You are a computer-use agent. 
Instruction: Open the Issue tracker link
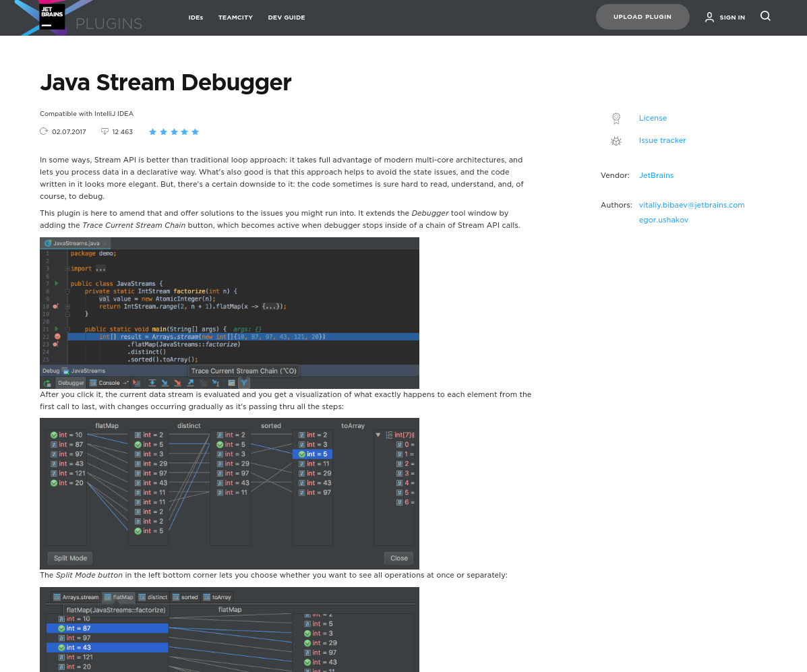click(662, 140)
